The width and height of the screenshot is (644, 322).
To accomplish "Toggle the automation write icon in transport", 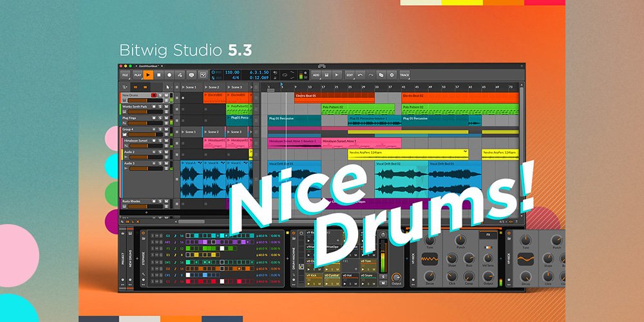I will point(180,75).
